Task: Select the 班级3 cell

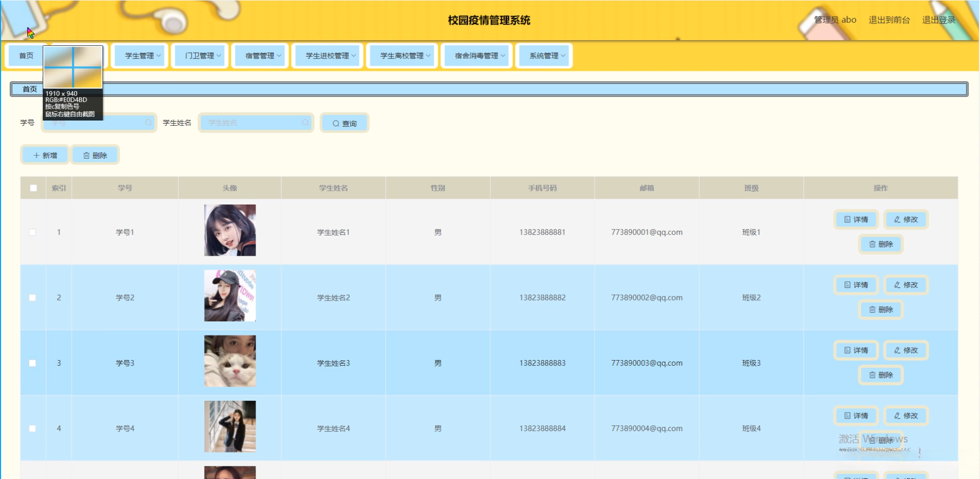Action: click(x=752, y=363)
